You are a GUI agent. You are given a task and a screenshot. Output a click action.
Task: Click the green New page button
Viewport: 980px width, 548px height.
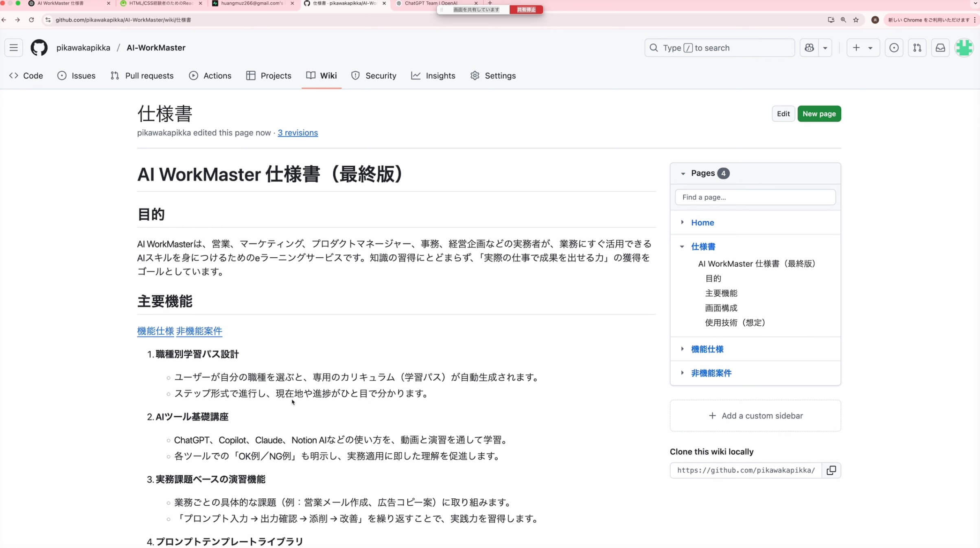coord(819,114)
